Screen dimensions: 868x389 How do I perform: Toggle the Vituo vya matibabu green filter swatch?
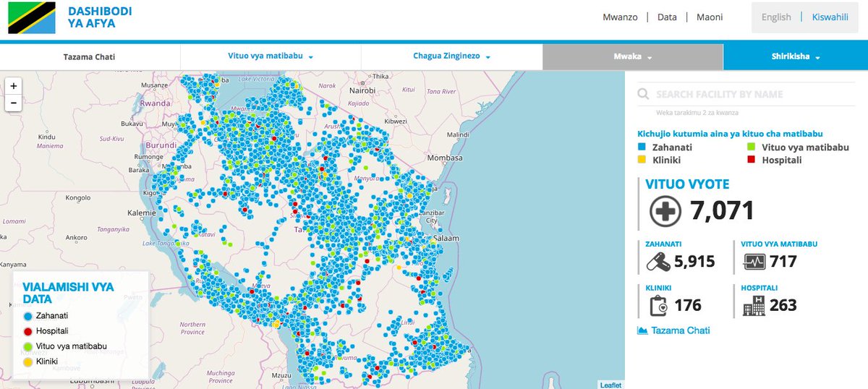pos(752,147)
